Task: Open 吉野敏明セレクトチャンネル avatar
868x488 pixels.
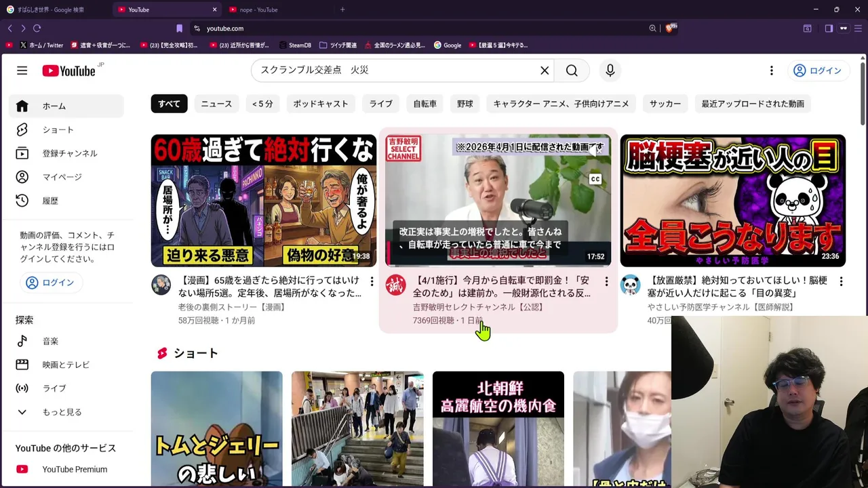Action: point(396,285)
